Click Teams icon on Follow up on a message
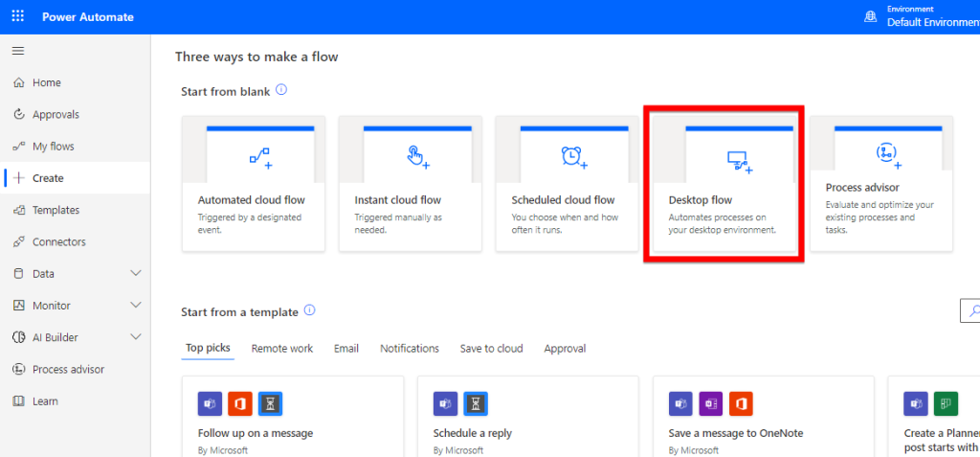Image resolution: width=980 pixels, height=457 pixels. point(210,403)
